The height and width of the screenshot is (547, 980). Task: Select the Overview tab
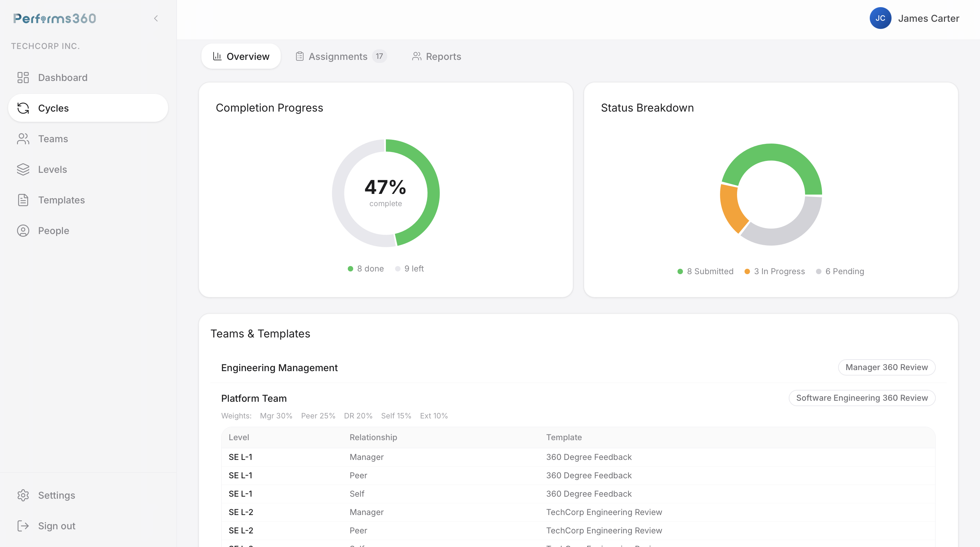point(241,56)
